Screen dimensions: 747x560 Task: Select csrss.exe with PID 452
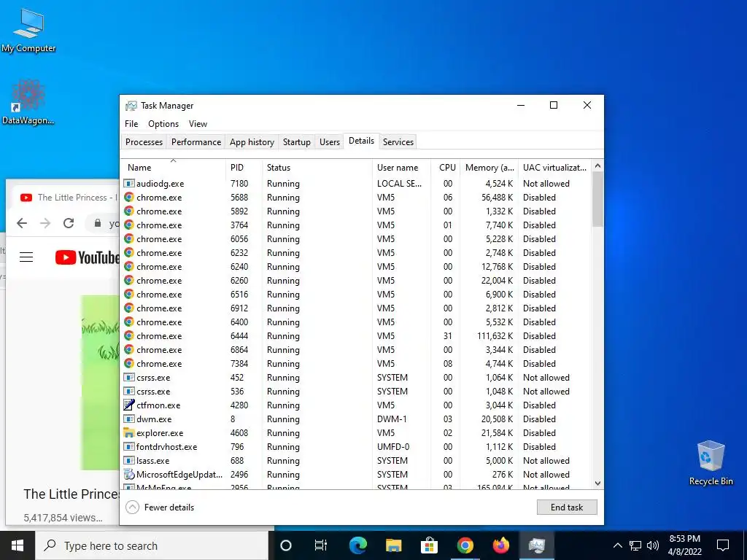(x=356, y=378)
